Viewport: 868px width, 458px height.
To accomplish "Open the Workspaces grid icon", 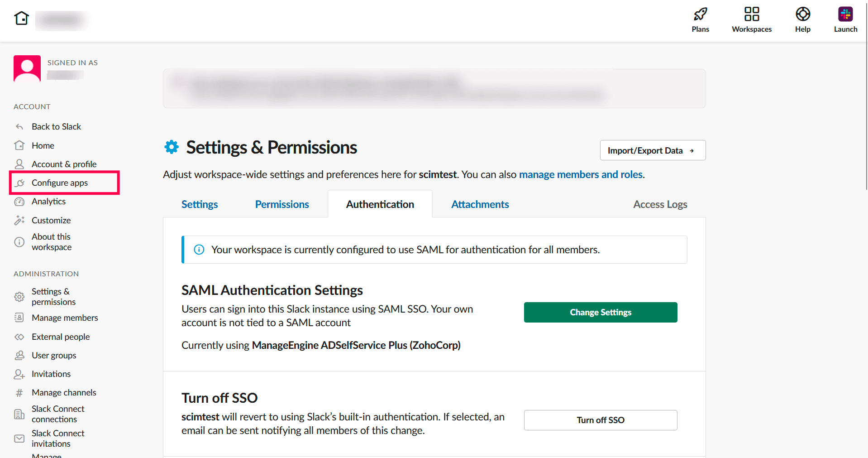I will coord(751,14).
